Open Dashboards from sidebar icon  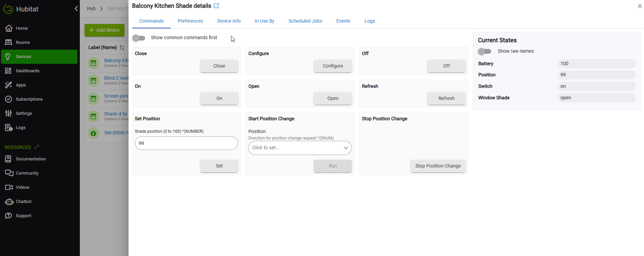8,71
